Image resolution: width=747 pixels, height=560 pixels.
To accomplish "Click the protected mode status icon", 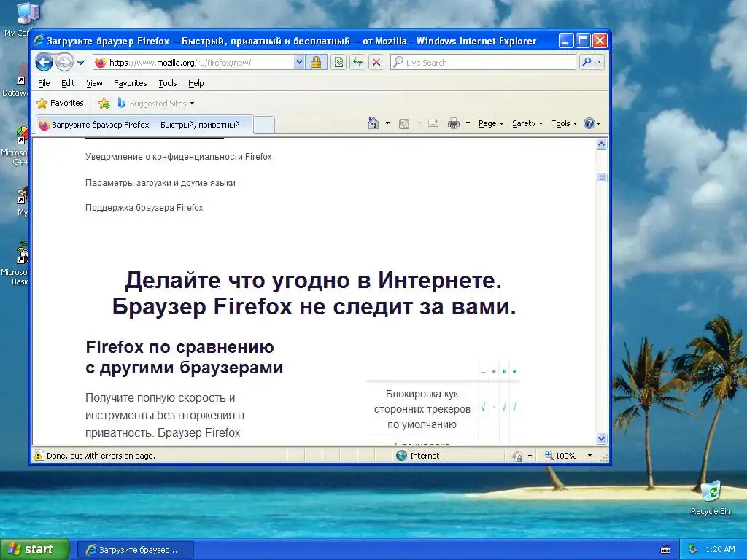I will click(x=517, y=456).
